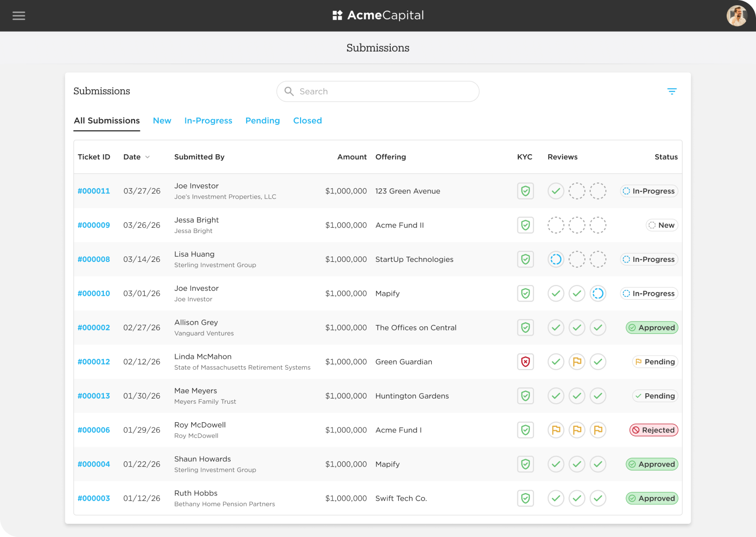Click the 'Status' column header

click(666, 157)
